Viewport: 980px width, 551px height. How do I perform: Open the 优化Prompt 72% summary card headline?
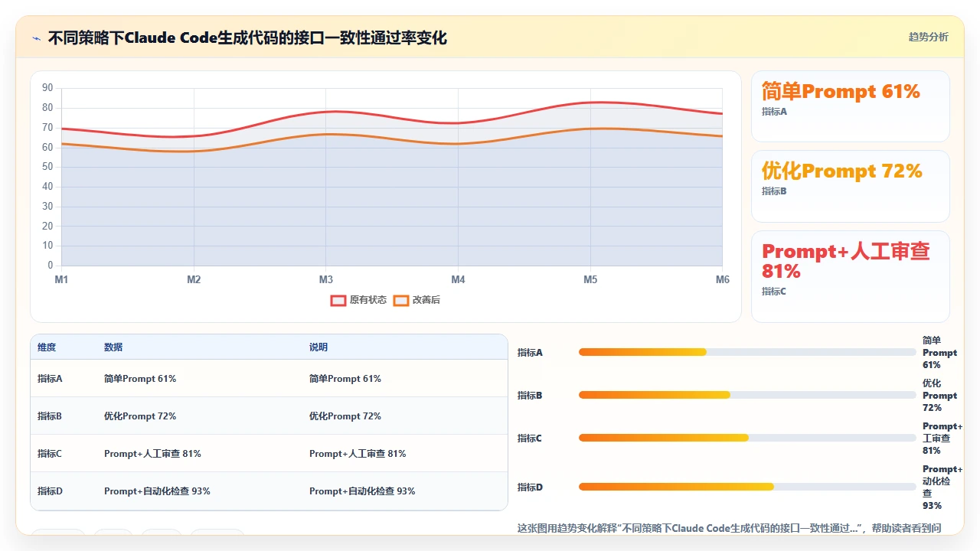(842, 171)
